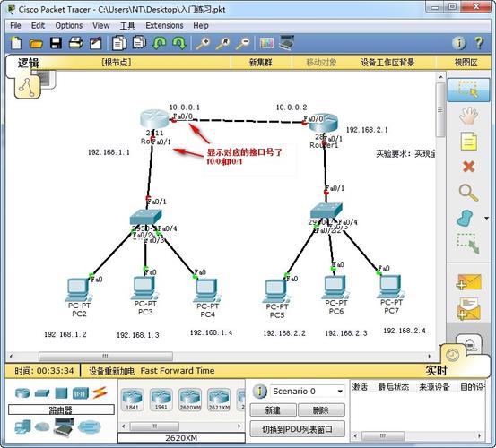Click the question mark help icon

tap(479, 43)
